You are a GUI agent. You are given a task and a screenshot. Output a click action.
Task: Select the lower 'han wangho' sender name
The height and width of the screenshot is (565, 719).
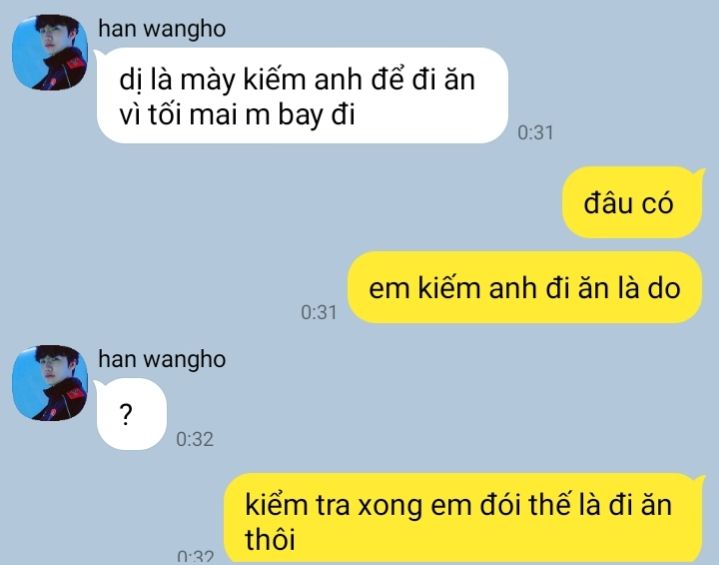coord(162,360)
